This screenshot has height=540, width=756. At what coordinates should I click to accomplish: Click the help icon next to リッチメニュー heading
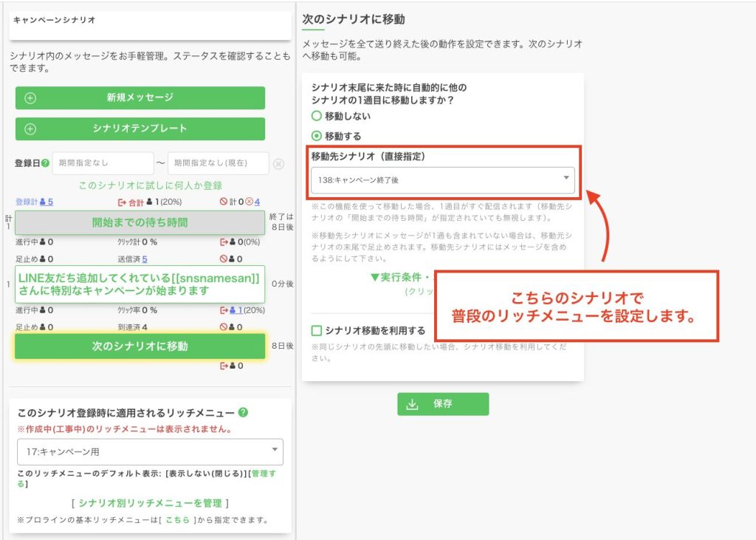[243, 413]
